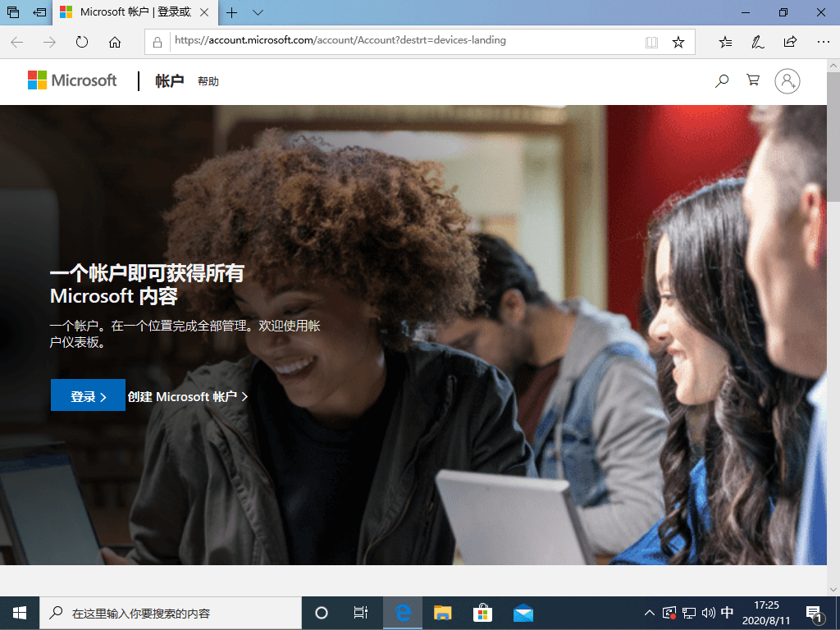
Task: Open the tab preview dropdown chevron
Action: pos(258,13)
